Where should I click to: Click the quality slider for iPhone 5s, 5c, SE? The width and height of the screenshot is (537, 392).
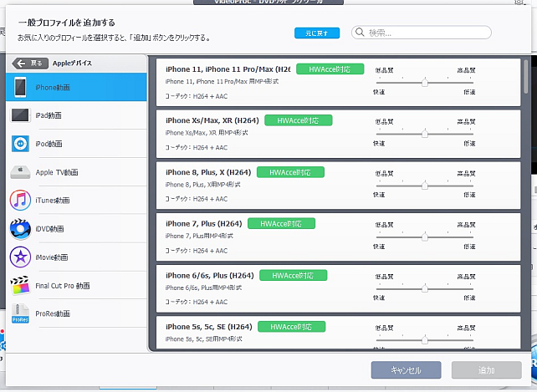[425, 340]
